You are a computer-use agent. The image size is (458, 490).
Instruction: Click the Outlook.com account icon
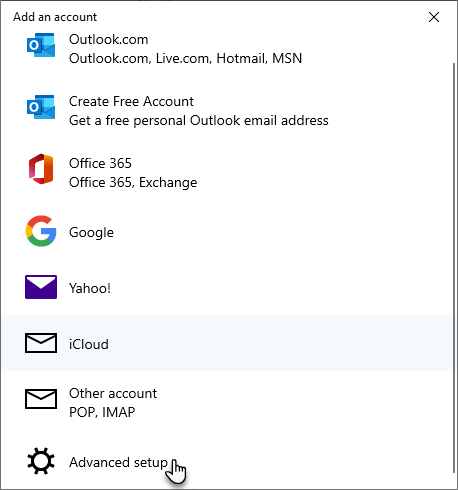41,45
